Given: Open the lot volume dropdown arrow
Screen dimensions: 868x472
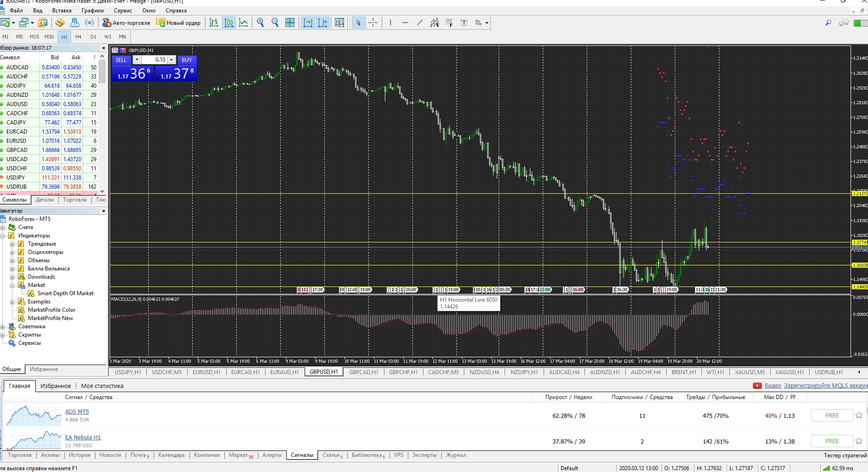Looking at the screenshot, I should click(137, 60).
